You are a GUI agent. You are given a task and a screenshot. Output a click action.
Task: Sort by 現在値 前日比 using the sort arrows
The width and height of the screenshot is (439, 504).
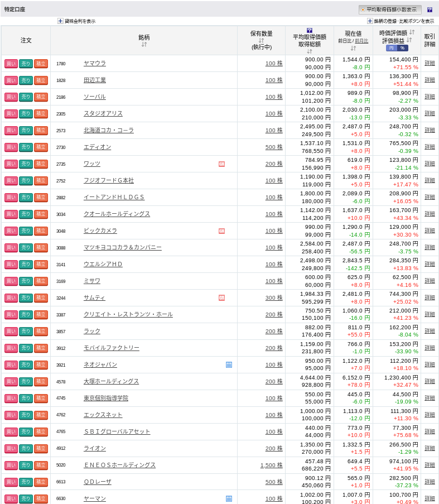click(353, 48)
